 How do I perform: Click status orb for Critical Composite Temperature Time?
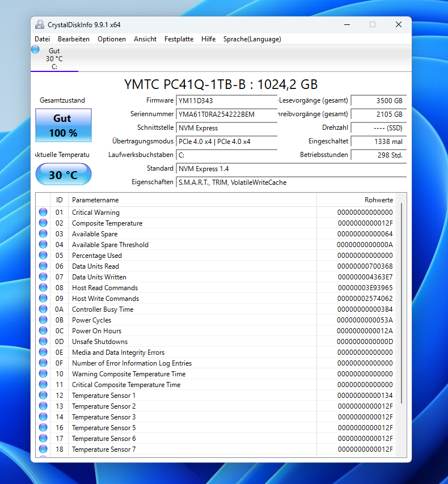tap(43, 385)
